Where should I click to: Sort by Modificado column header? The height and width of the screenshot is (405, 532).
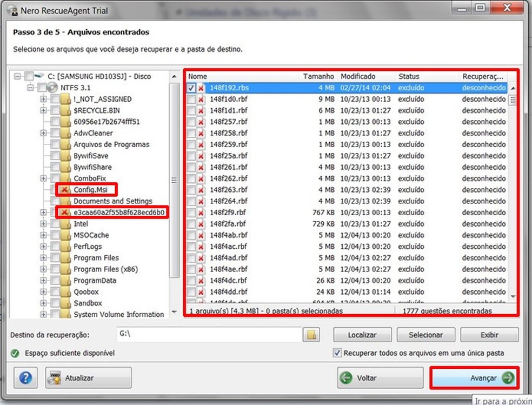(367, 76)
